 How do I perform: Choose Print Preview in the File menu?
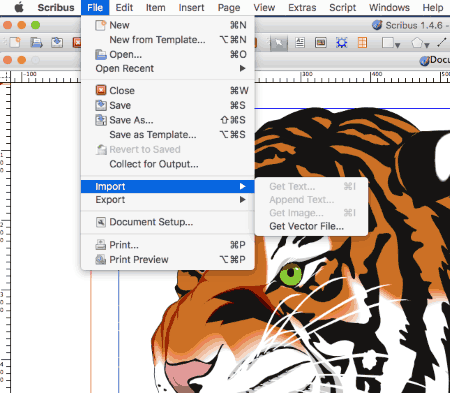click(168, 259)
